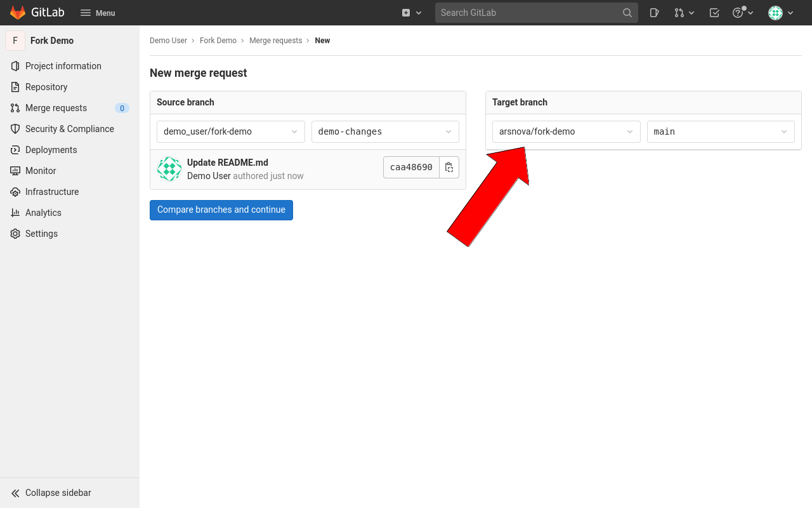The image size is (812, 508).
Task: Click the Security shield icon
Action: (x=15, y=129)
